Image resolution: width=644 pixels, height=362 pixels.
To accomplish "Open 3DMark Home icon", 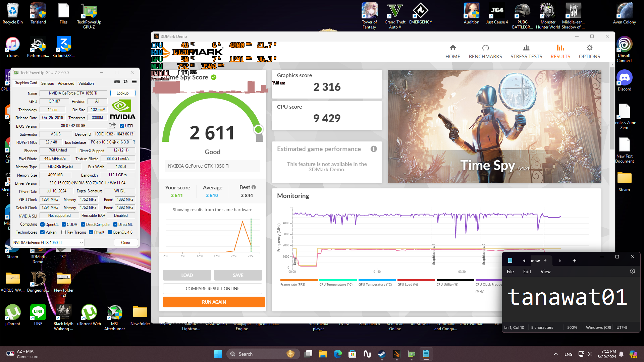I will click(452, 48).
